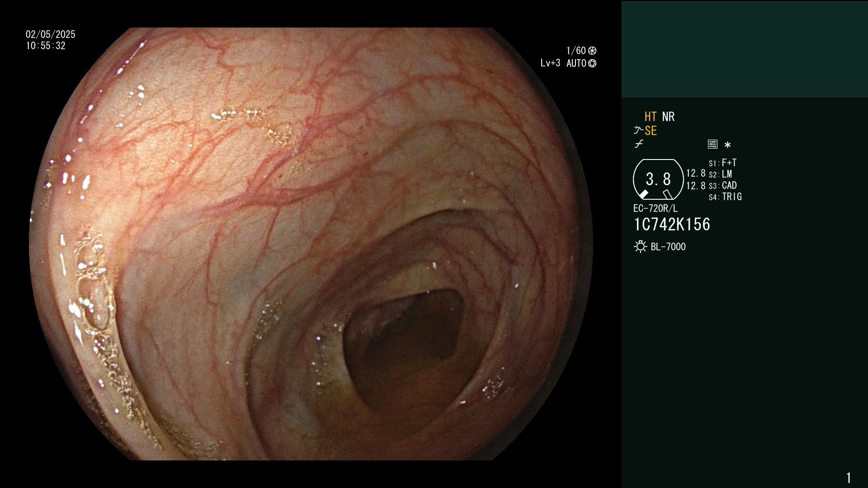Click the S1 switch assignment F+T
This screenshot has width=868, height=488.
[722, 163]
